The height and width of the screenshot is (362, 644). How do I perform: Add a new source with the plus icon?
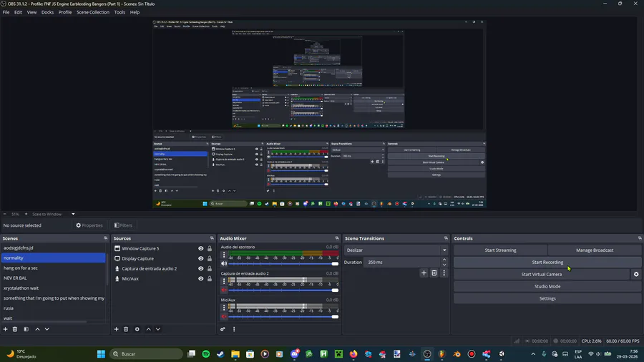click(x=116, y=329)
